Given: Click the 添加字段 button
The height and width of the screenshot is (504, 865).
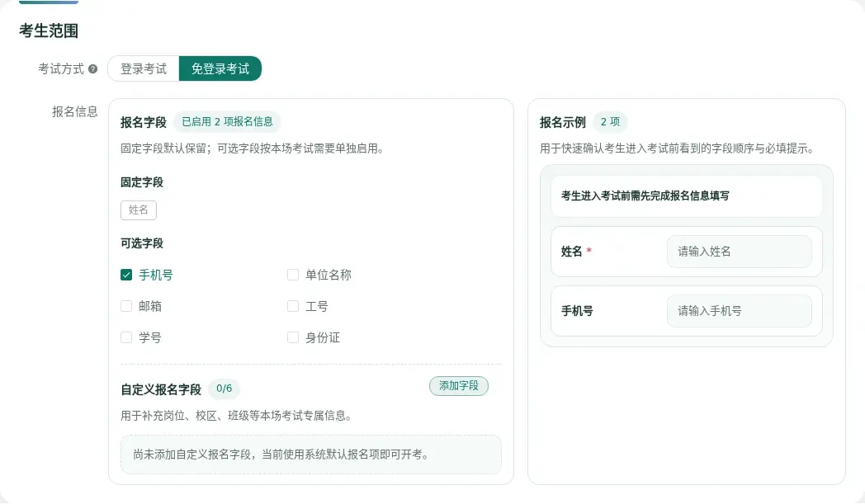Looking at the screenshot, I should tap(458, 386).
